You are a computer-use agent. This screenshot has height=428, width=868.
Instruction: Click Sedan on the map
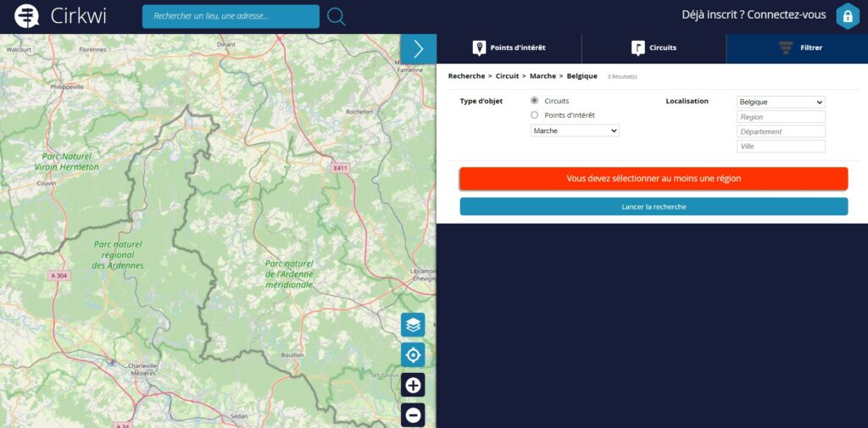coord(240,414)
